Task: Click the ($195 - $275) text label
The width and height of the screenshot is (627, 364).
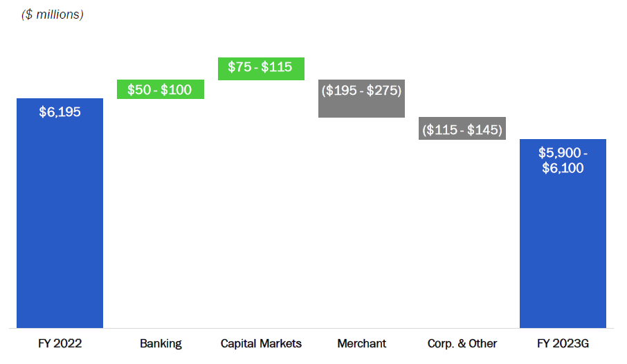Action: (361, 91)
